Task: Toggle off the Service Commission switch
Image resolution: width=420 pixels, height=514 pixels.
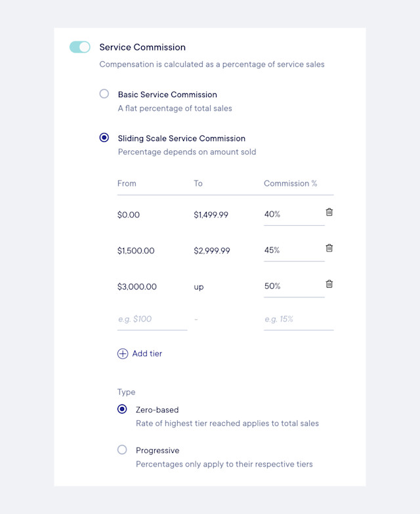Action: 79,47
